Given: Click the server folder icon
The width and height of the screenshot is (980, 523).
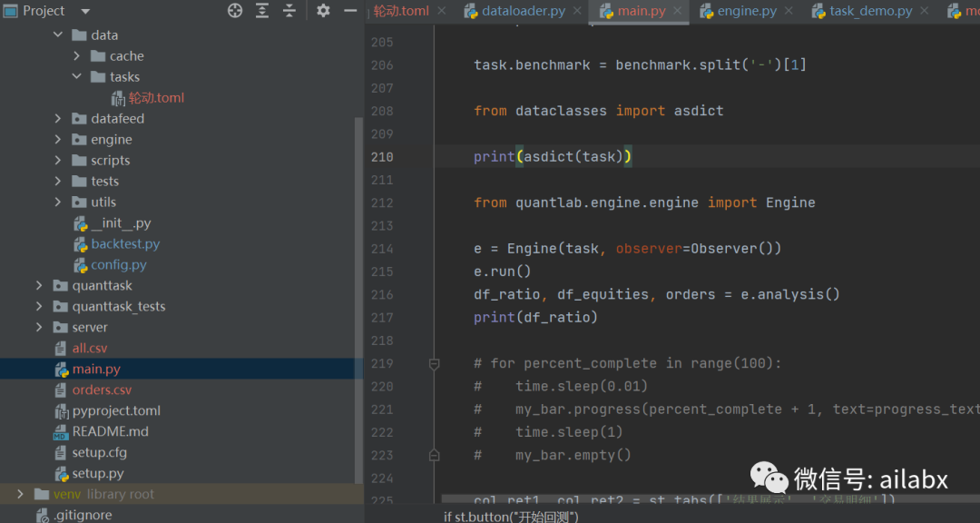Looking at the screenshot, I should 61,327.
